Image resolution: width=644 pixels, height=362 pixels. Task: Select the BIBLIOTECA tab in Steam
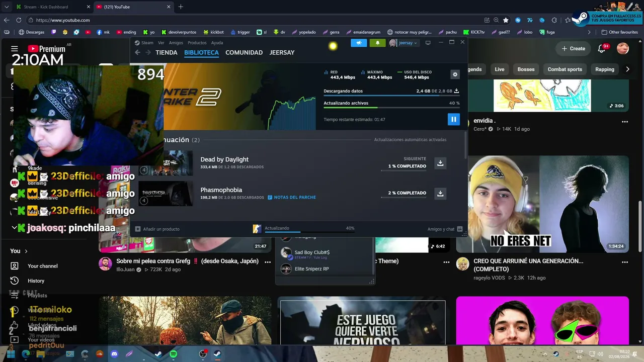pyautogui.click(x=201, y=52)
